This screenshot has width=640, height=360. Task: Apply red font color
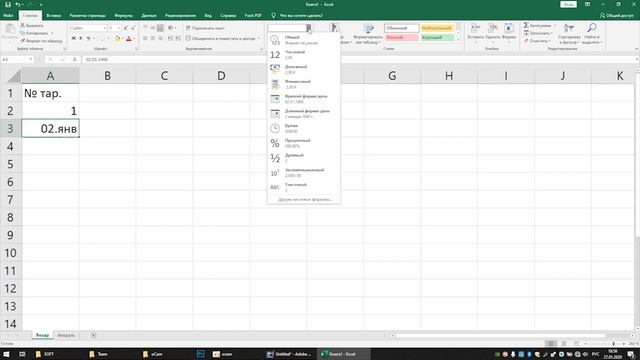pyautogui.click(x=129, y=39)
